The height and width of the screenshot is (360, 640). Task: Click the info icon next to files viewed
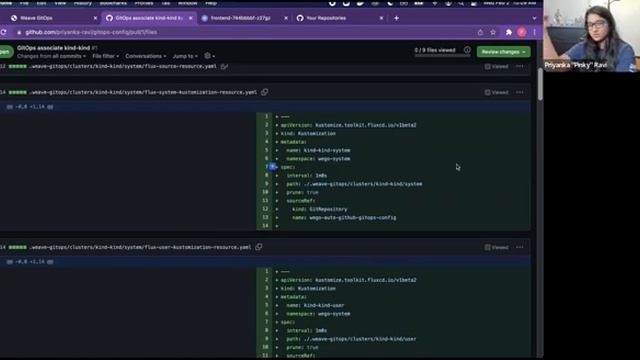[467, 50]
